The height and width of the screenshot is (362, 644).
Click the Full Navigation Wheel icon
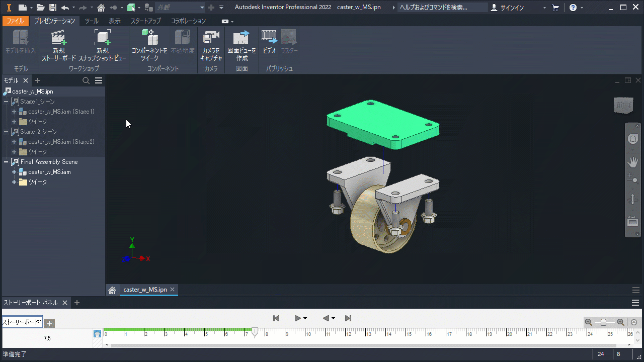[633, 139]
